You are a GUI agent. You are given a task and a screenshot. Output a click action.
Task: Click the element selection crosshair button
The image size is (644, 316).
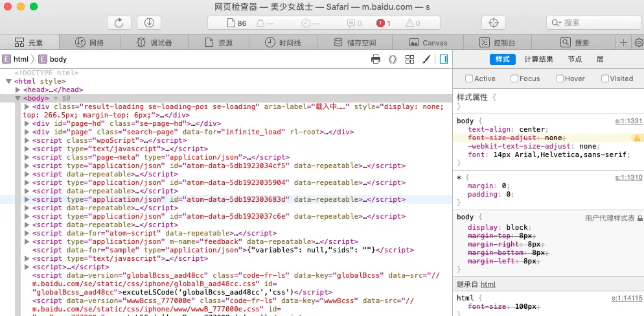tap(494, 23)
